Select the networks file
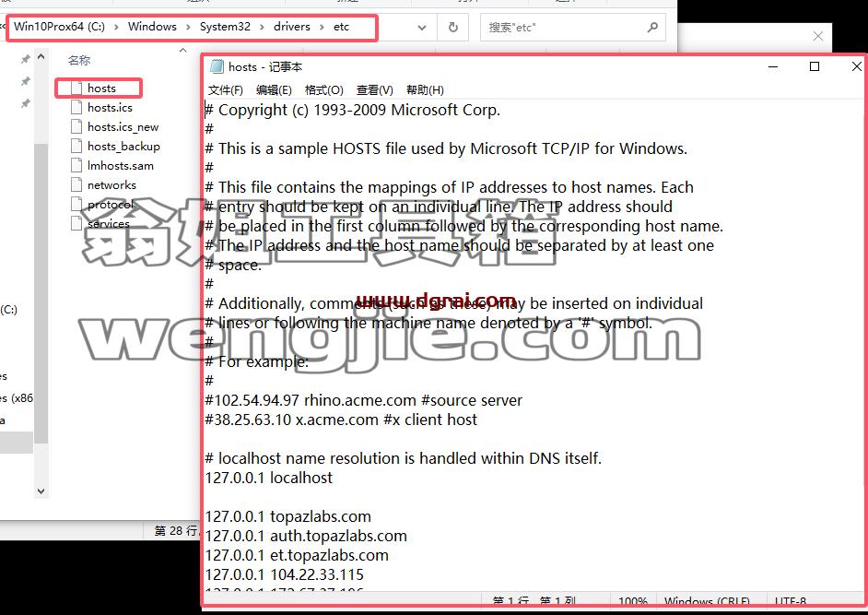 (x=111, y=185)
